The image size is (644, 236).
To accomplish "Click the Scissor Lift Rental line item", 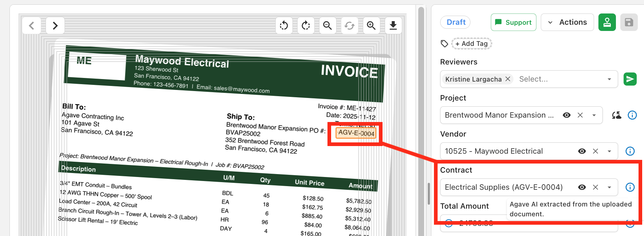I will (x=98, y=220).
